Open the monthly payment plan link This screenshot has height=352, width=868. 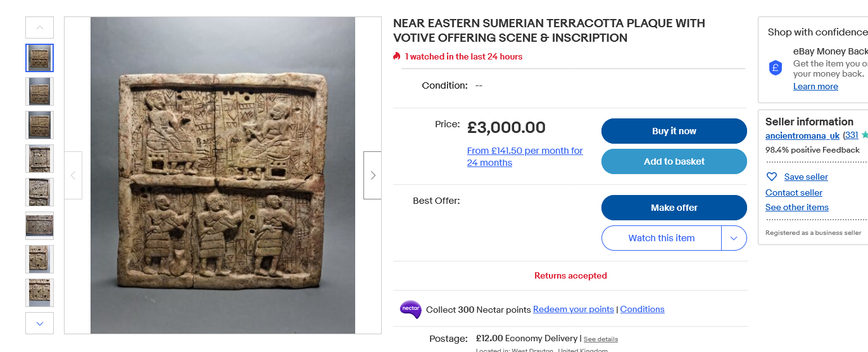click(525, 156)
